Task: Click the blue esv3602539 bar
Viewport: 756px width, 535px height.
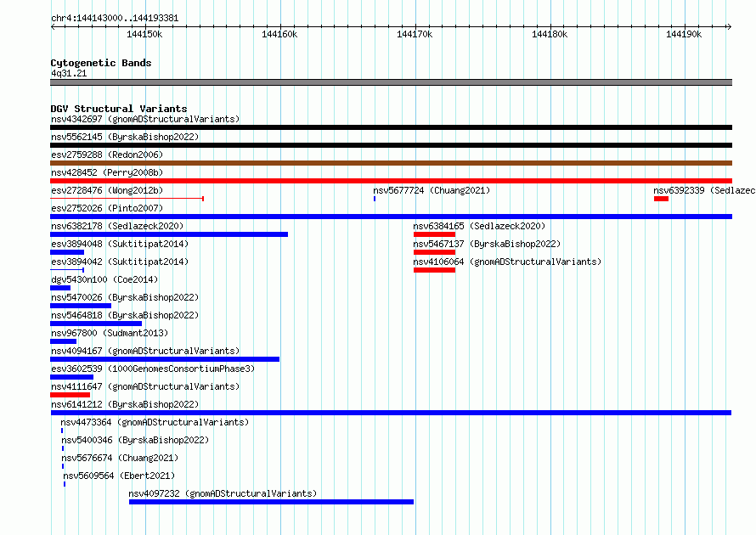Action: (x=72, y=377)
